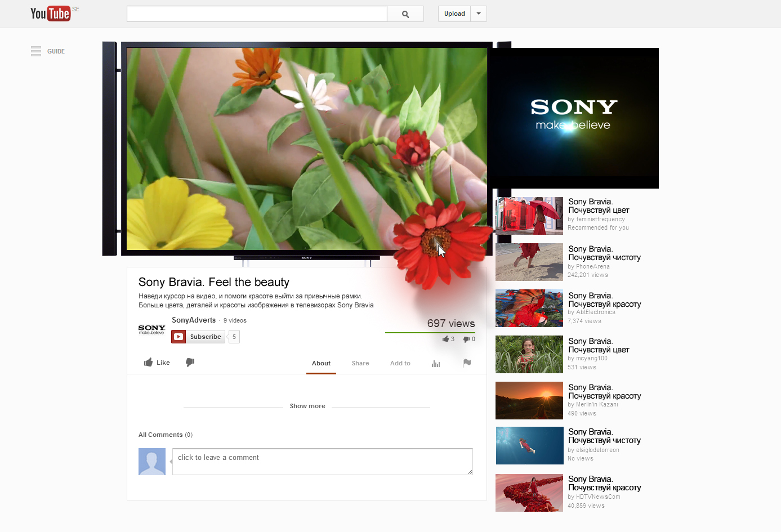Screen dimensions: 781x532
Task: Click the flag report icon
Action: [x=467, y=363]
